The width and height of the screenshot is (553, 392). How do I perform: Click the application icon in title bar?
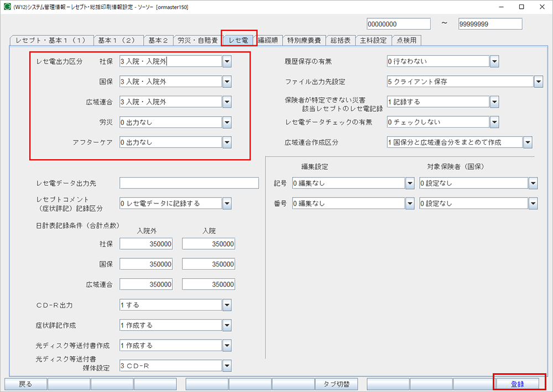tap(7, 7)
